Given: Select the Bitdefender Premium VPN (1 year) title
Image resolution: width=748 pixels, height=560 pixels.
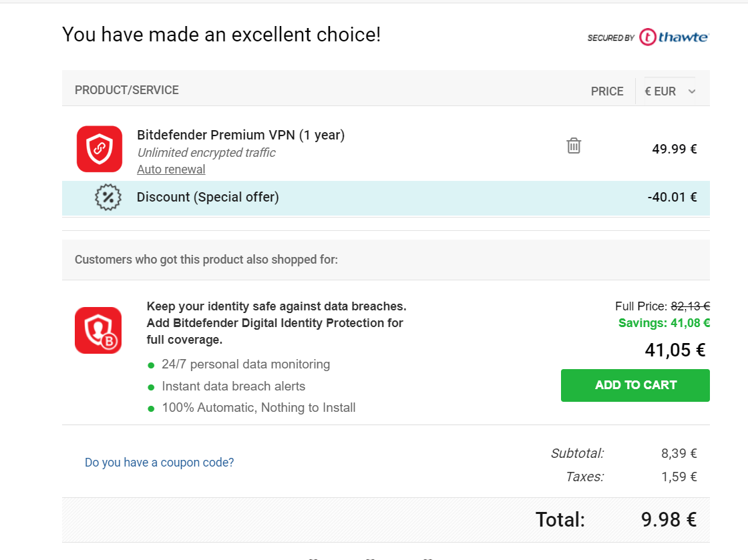Looking at the screenshot, I should pos(240,135).
